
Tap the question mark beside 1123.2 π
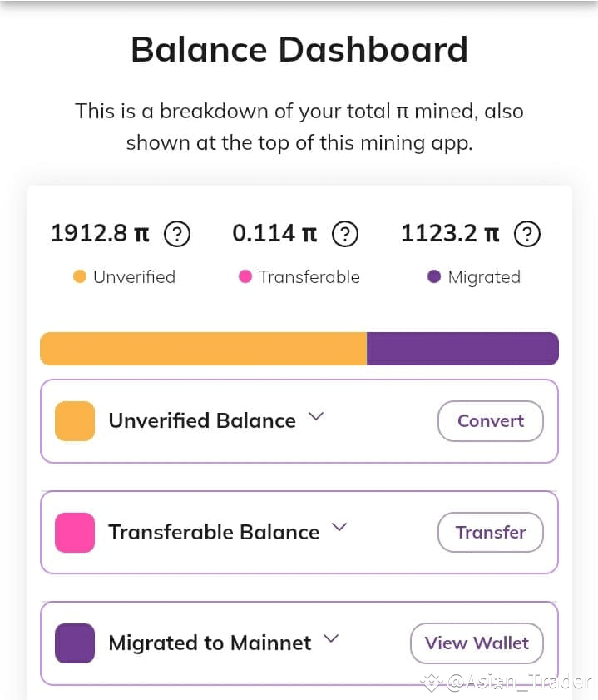(527, 234)
